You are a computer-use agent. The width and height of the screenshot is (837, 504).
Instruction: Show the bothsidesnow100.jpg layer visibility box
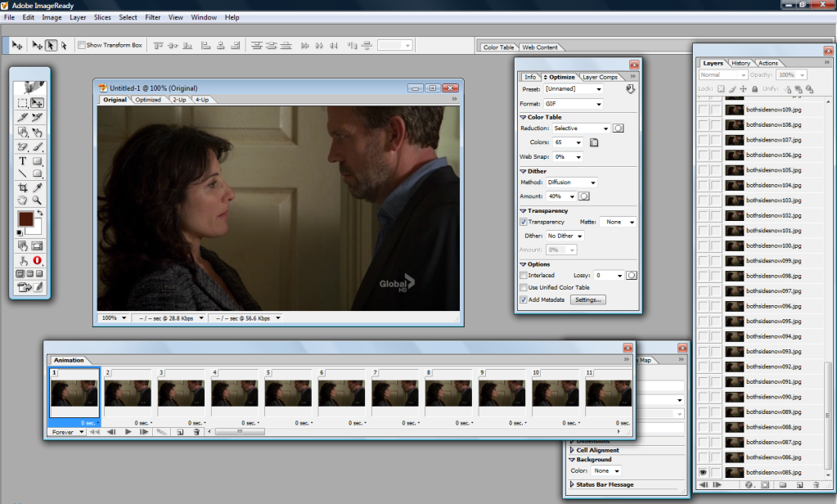[704, 245]
